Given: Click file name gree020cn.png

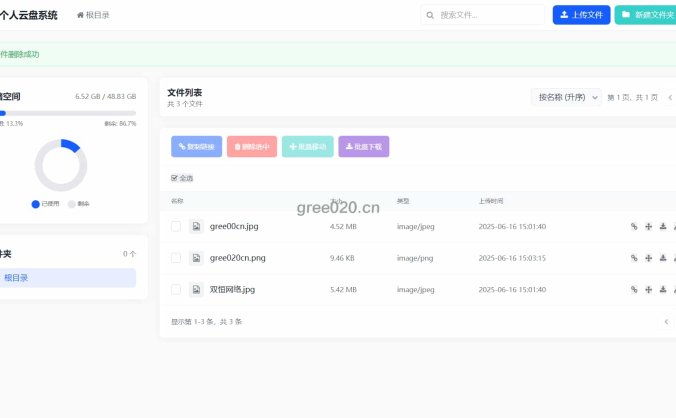Looking at the screenshot, I should (x=238, y=258).
